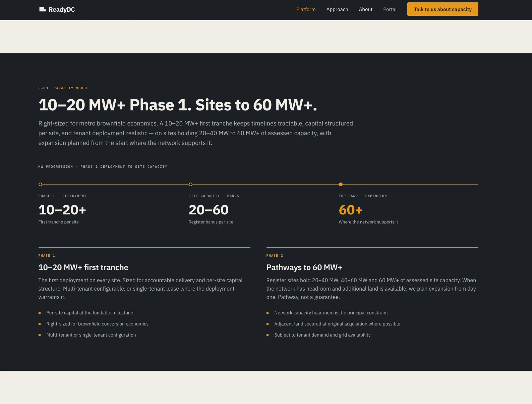
Task: Open the Portal link
Action: 390,9
